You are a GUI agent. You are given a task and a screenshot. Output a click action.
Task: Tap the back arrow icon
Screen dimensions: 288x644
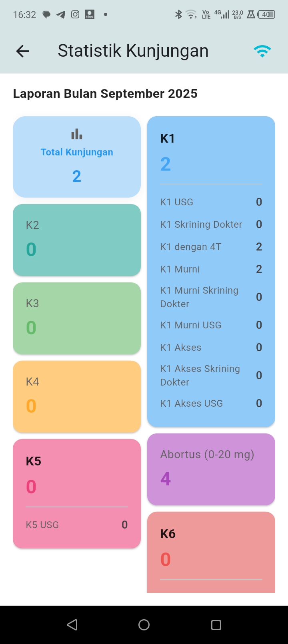[23, 51]
